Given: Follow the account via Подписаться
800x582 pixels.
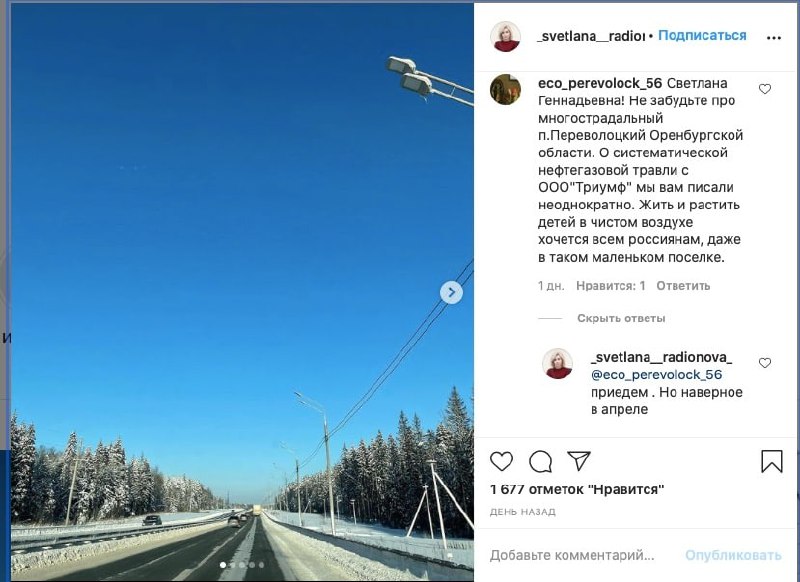Looking at the screenshot, I should [702, 35].
